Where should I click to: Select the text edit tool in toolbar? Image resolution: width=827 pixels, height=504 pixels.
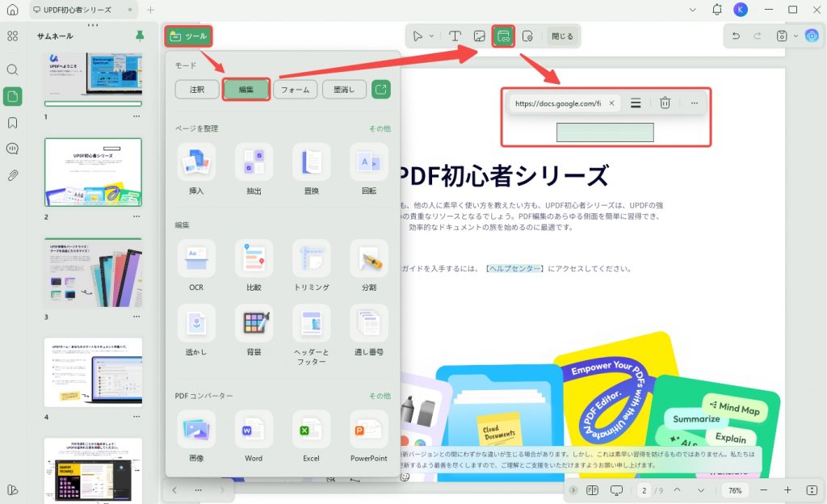coord(455,36)
